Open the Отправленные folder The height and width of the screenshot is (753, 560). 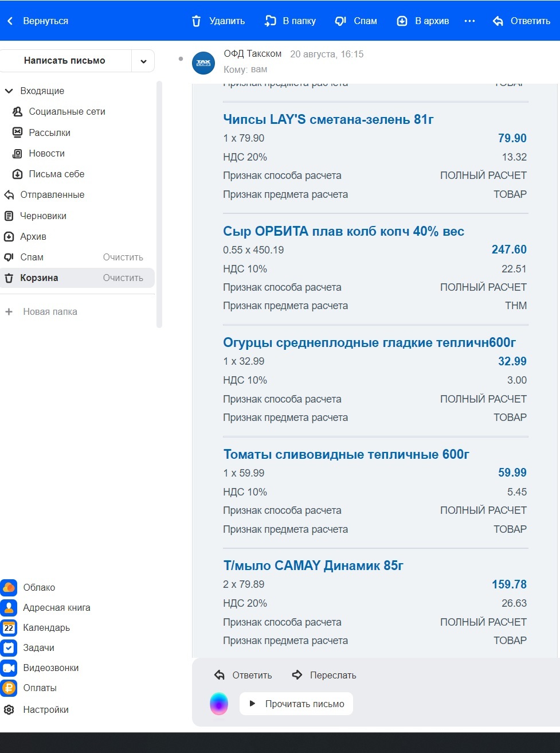(x=52, y=195)
